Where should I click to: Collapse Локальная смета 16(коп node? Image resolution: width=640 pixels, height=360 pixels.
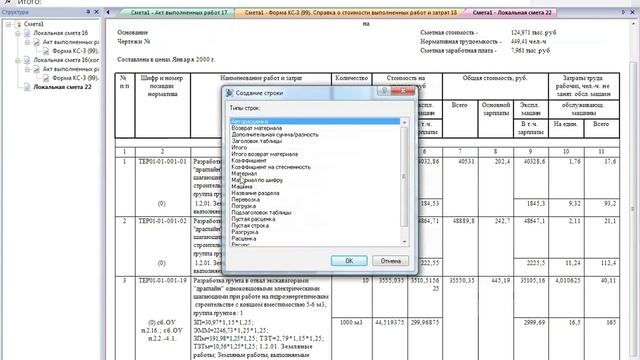[x=18, y=60]
